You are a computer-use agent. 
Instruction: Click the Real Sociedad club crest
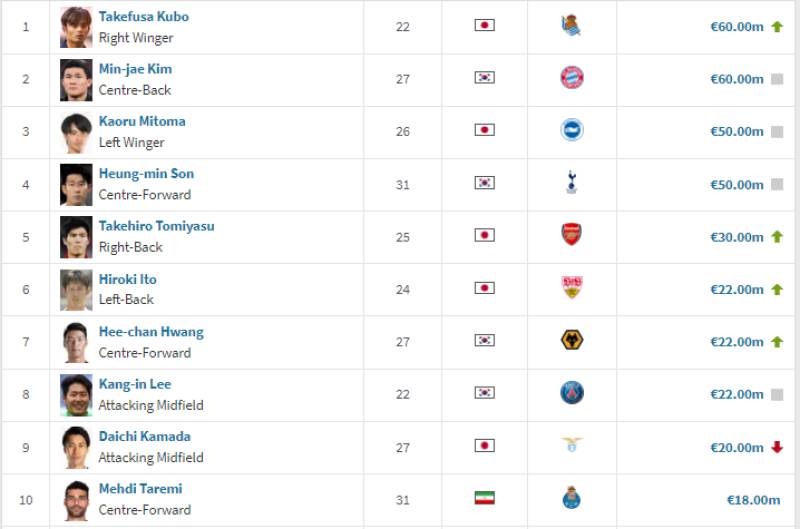click(571, 26)
